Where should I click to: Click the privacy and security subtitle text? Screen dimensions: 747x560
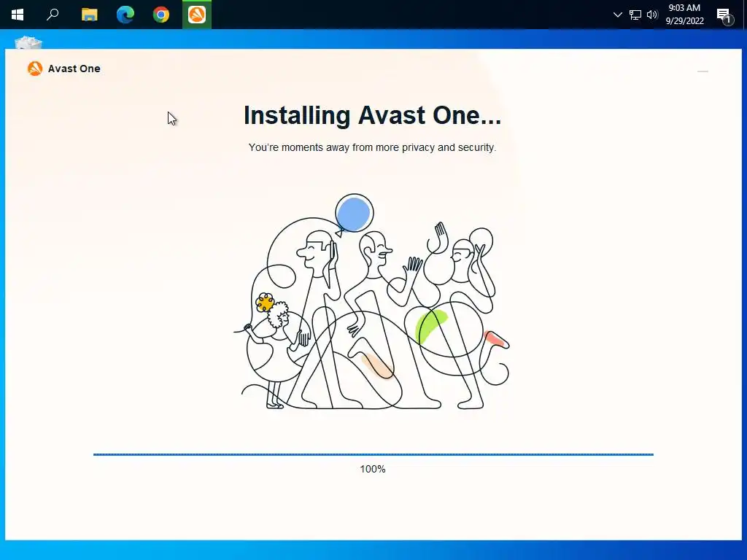pos(372,147)
